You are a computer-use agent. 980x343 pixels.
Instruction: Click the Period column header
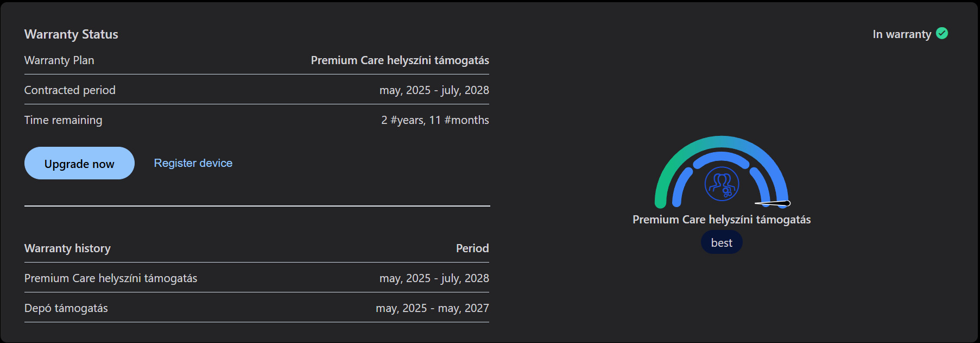472,248
